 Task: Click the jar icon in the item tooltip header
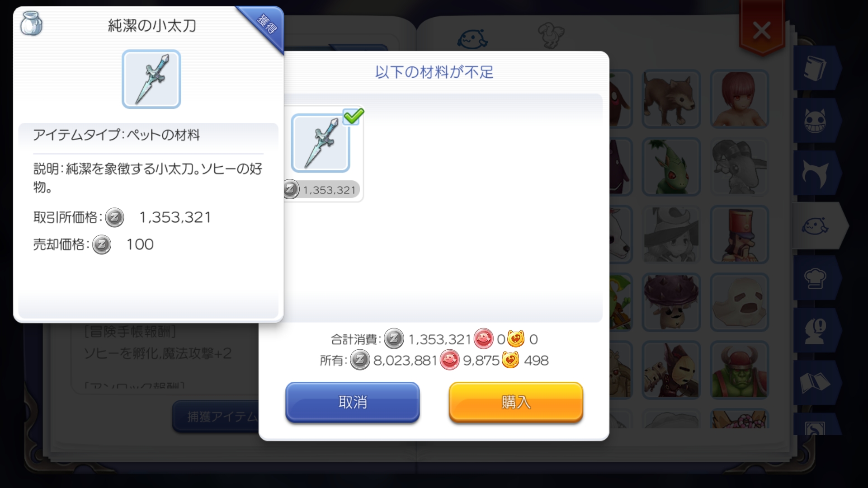click(x=31, y=23)
